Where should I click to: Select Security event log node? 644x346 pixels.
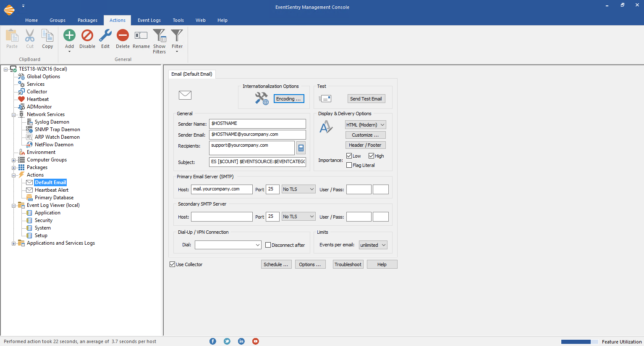(x=44, y=220)
